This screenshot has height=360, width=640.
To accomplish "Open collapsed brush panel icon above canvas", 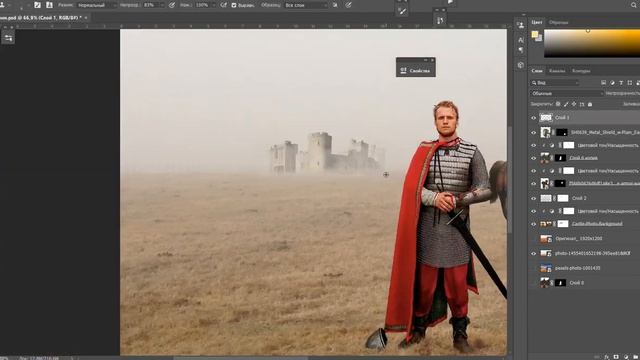I will click(x=402, y=11).
